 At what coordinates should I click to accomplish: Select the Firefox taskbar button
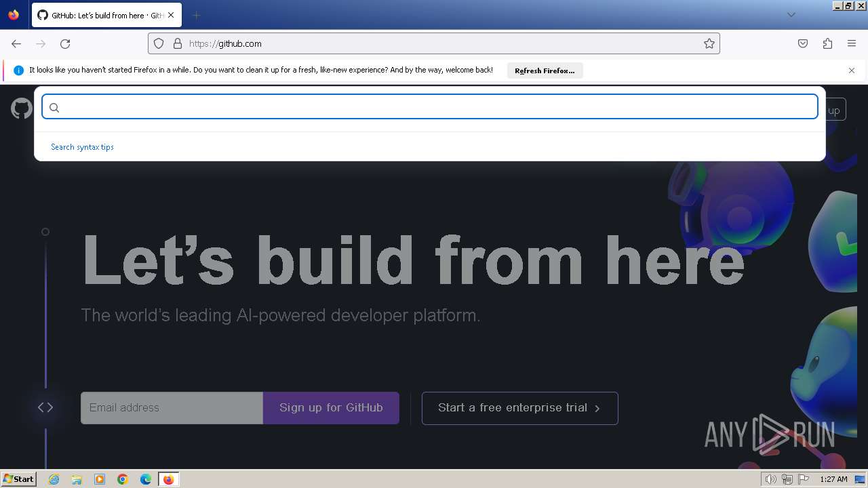tap(168, 479)
